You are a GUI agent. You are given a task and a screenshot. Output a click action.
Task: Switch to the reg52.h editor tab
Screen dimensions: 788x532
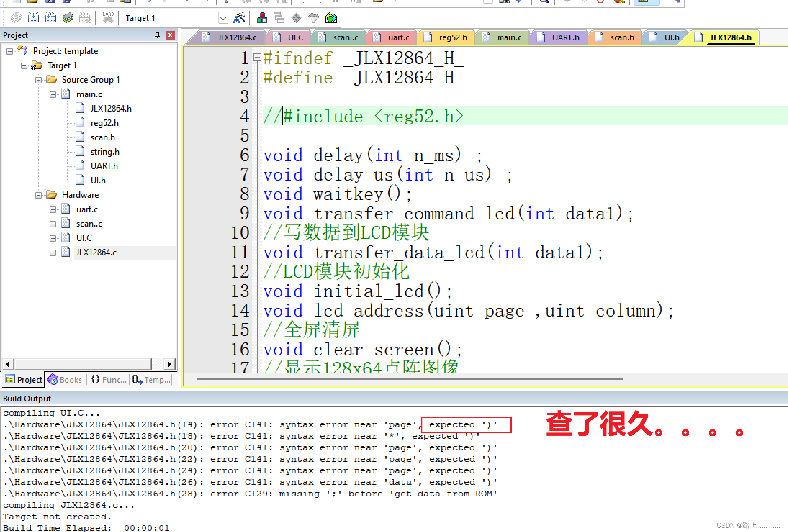coord(452,37)
